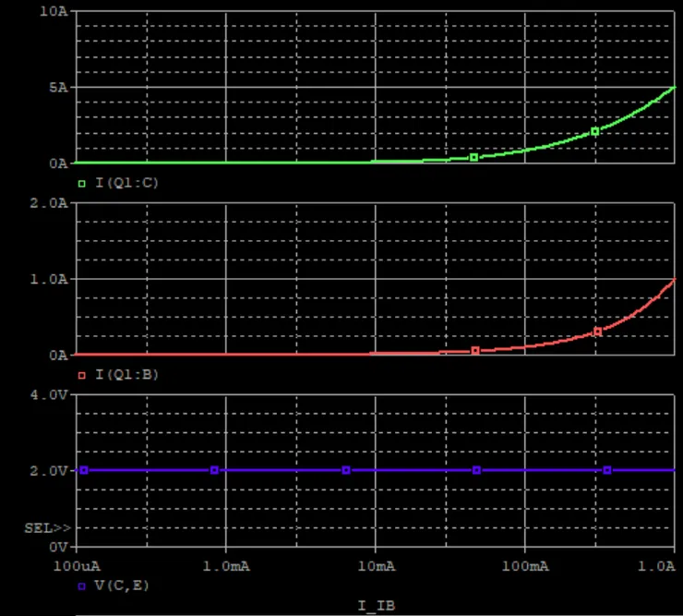Click the 5A y-axis label on top plot
The height and width of the screenshot is (616, 683).
point(58,88)
